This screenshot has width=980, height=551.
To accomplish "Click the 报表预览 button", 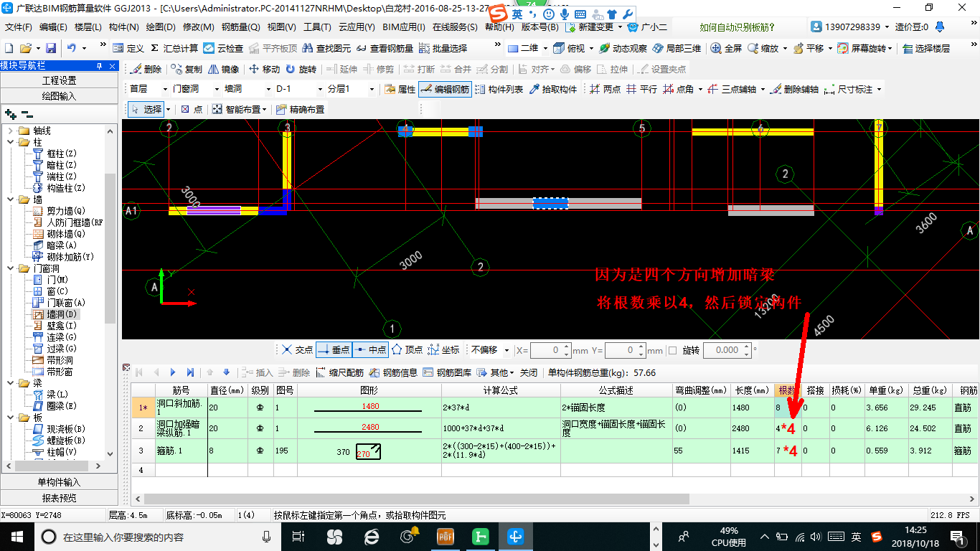I will tap(59, 498).
